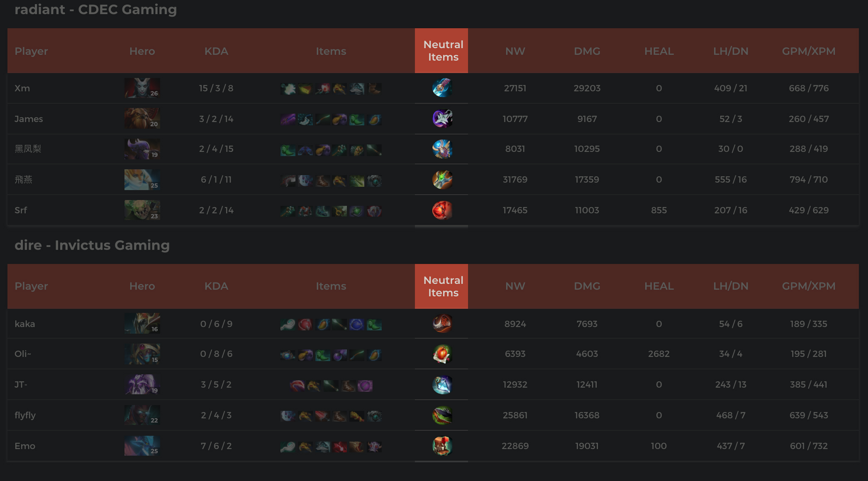This screenshot has width=868, height=481.
Task: Click the radiant table's NW column header
Action: click(x=515, y=51)
